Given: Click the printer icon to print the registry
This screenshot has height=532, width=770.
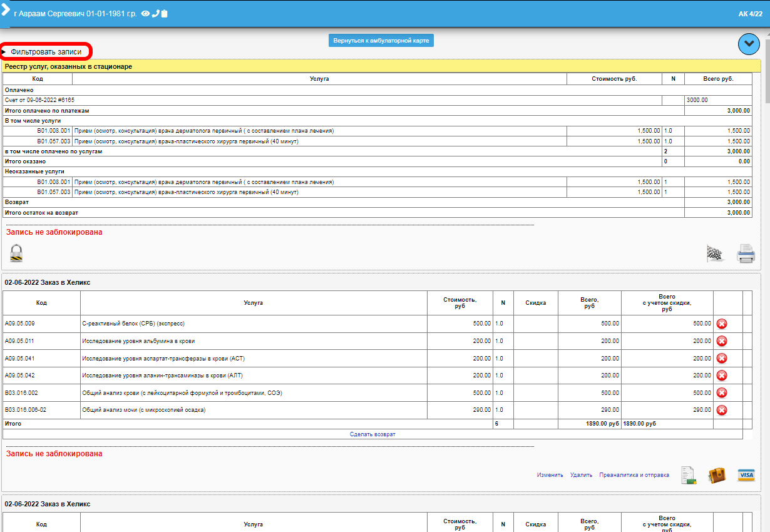Looking at the screenshot, I should 746,253.
